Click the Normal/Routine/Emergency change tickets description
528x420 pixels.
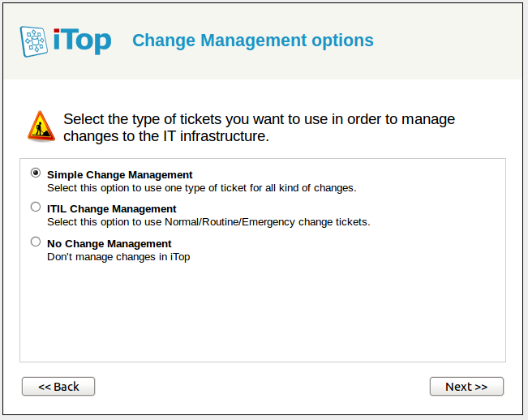[x=208, y=222]
